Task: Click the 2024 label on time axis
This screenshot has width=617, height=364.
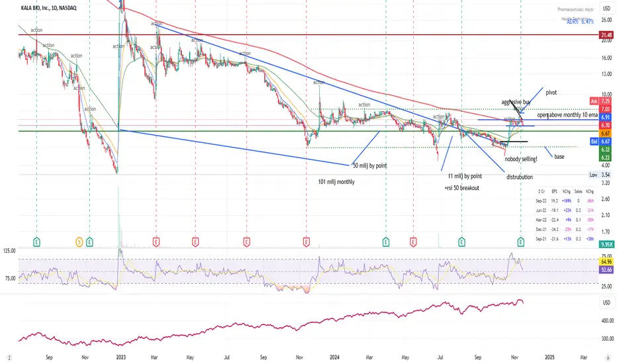Action: 334,357
